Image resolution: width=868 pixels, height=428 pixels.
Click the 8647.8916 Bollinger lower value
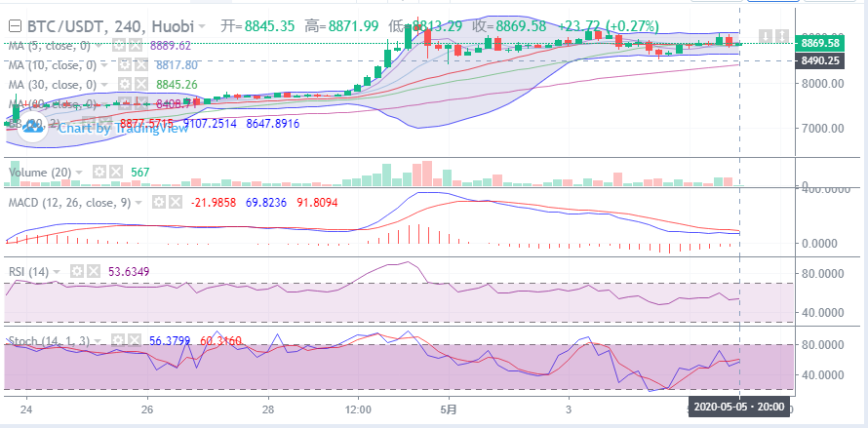click(272, 124)
